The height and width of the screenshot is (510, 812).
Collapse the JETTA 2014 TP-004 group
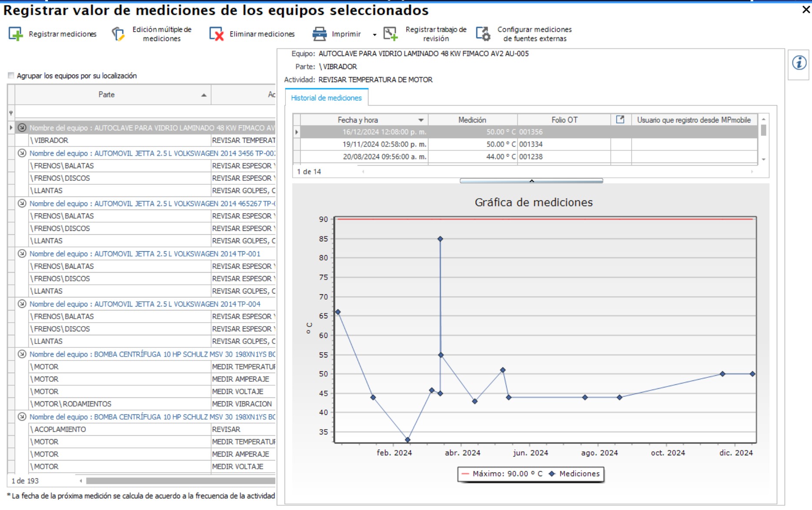(x=22, y=304)
